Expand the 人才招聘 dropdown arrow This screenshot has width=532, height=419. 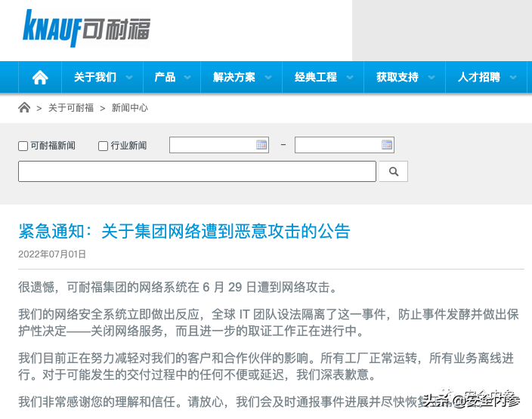coord(513,78)
